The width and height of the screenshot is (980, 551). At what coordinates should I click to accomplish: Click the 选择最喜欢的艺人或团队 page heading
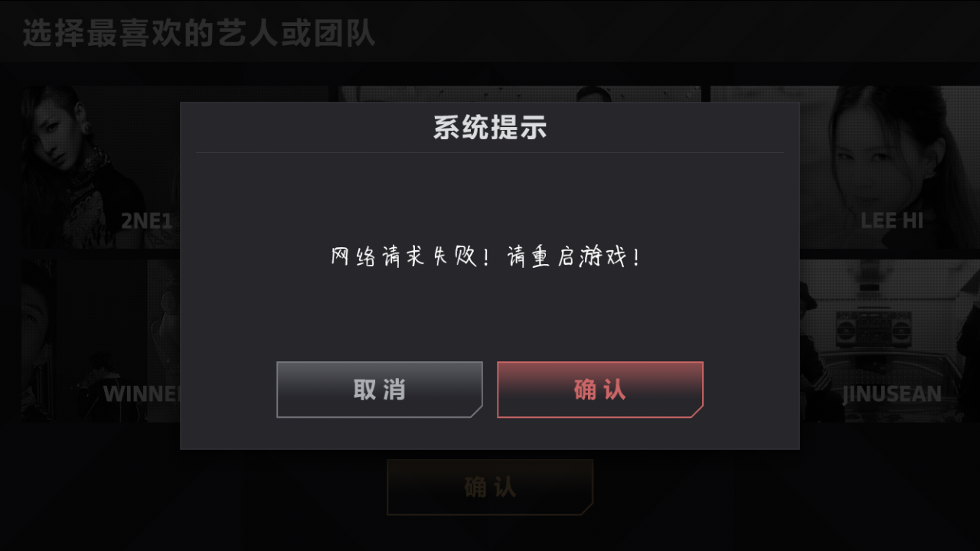click(x=199, y=34)
